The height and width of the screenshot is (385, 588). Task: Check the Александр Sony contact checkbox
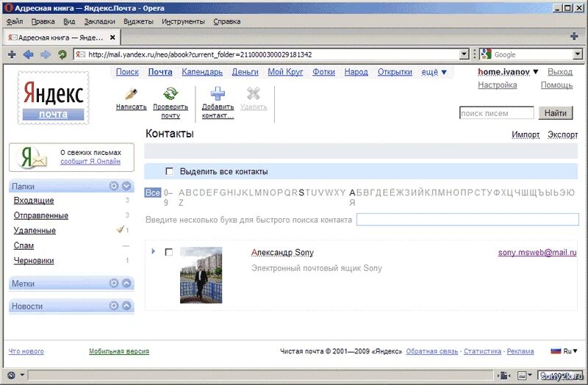[x=169, y=252]
